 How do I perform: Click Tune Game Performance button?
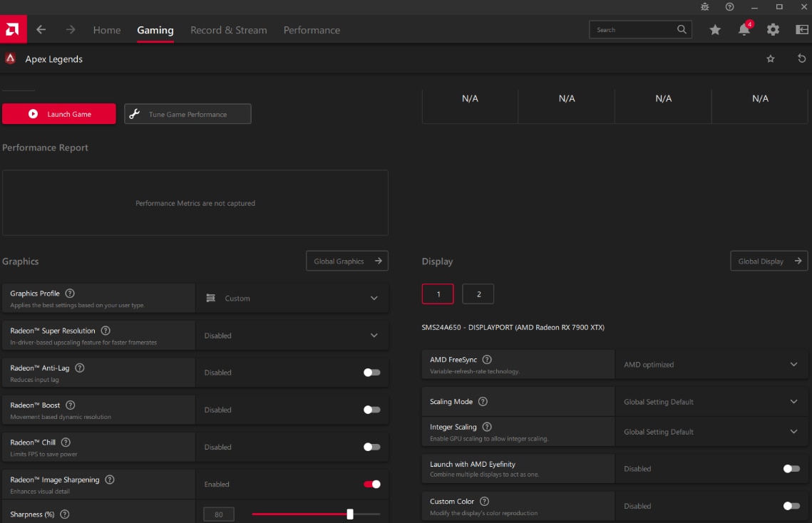188,114
